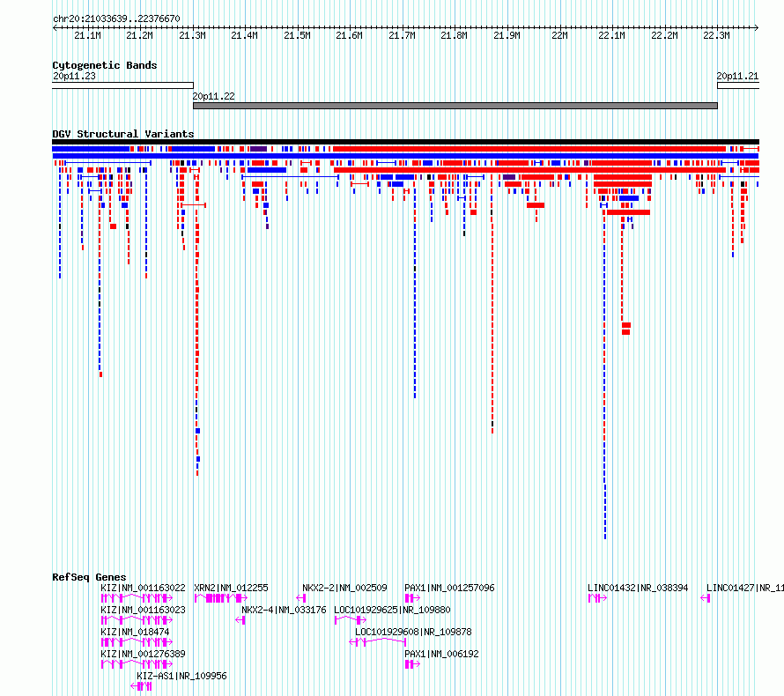Click the black full-width DGV variant bar
Viewport: 784px width, 696px height.
coord(405,142)
